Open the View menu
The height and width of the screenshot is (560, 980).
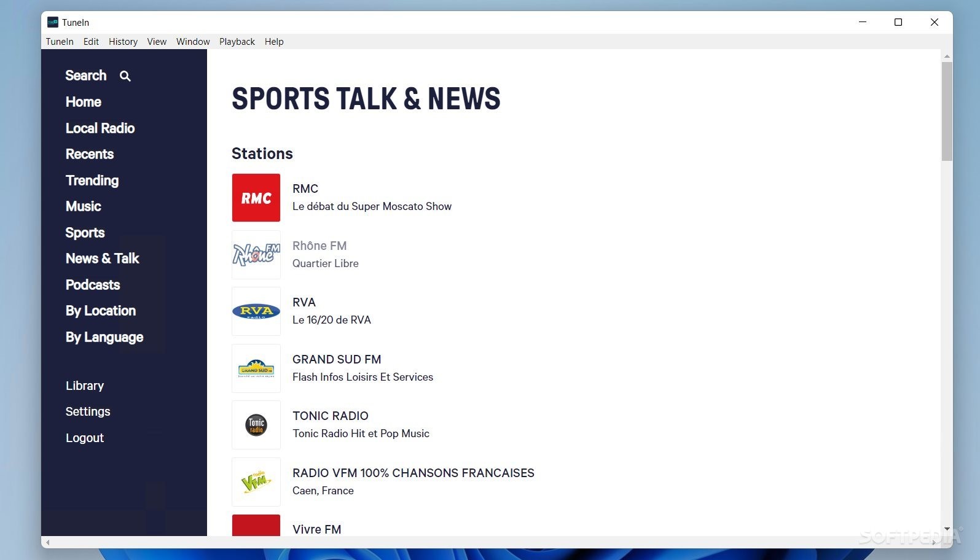(157, 42)
